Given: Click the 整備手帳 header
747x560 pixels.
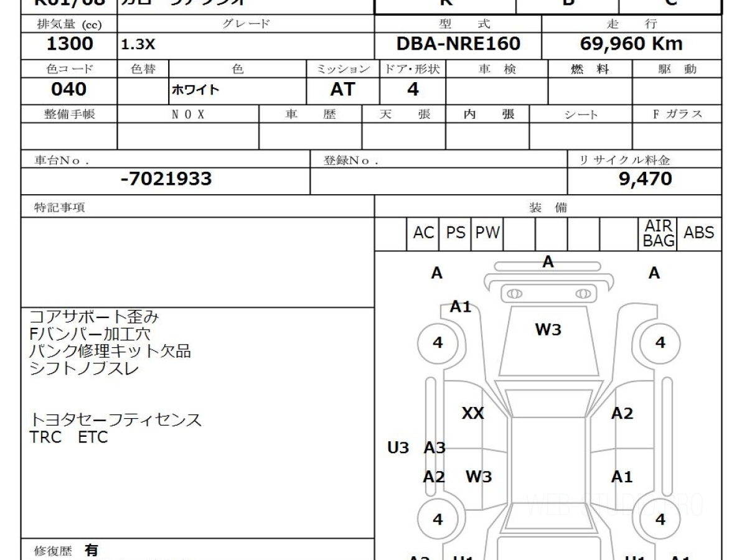Looking at the screenshot, I should (x=69, y=114).
